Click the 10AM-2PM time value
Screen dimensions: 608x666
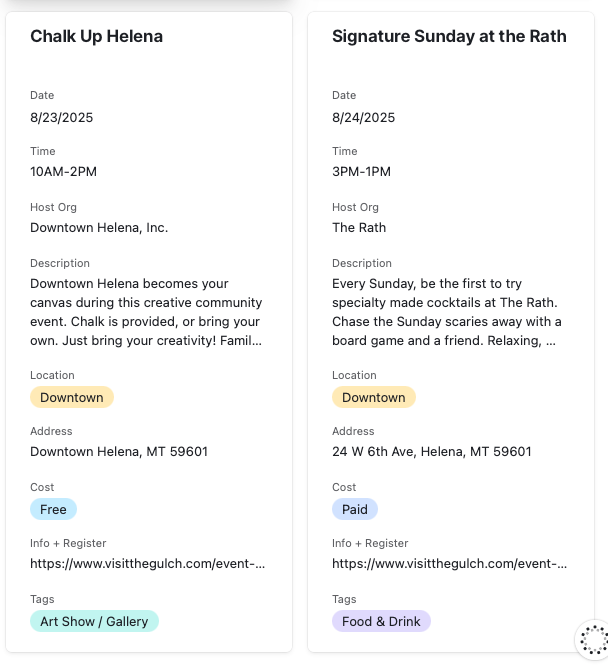[64, 172]
